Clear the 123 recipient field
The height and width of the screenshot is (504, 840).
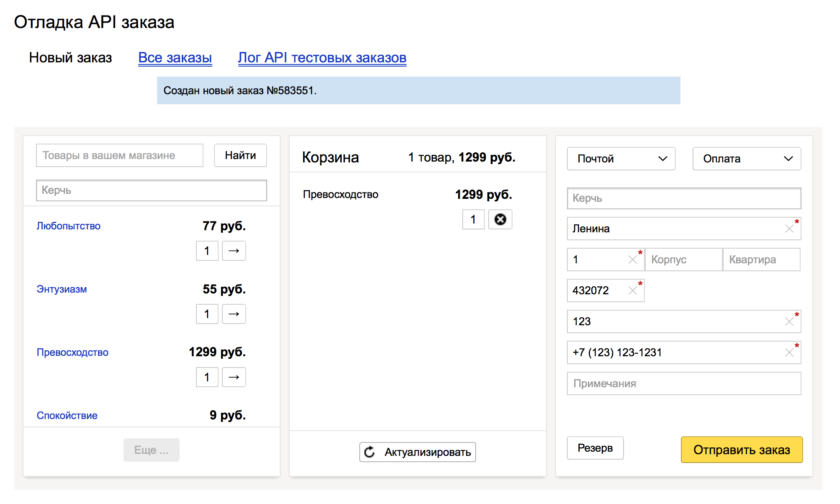[789, 321]
